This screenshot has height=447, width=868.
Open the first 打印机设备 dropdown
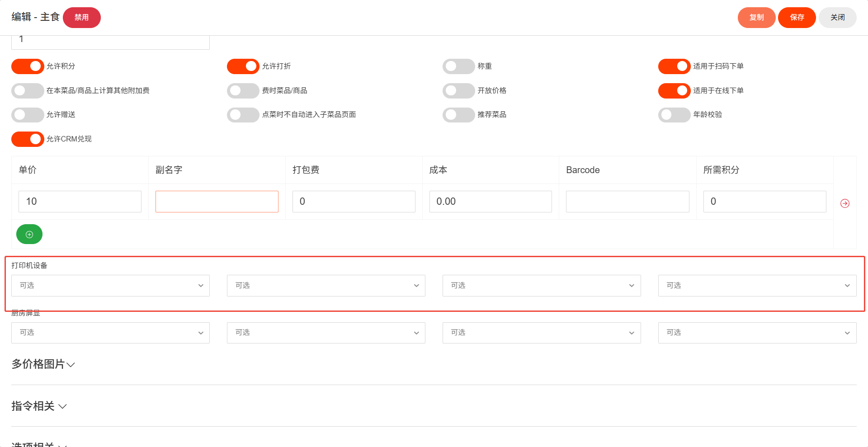110,286
